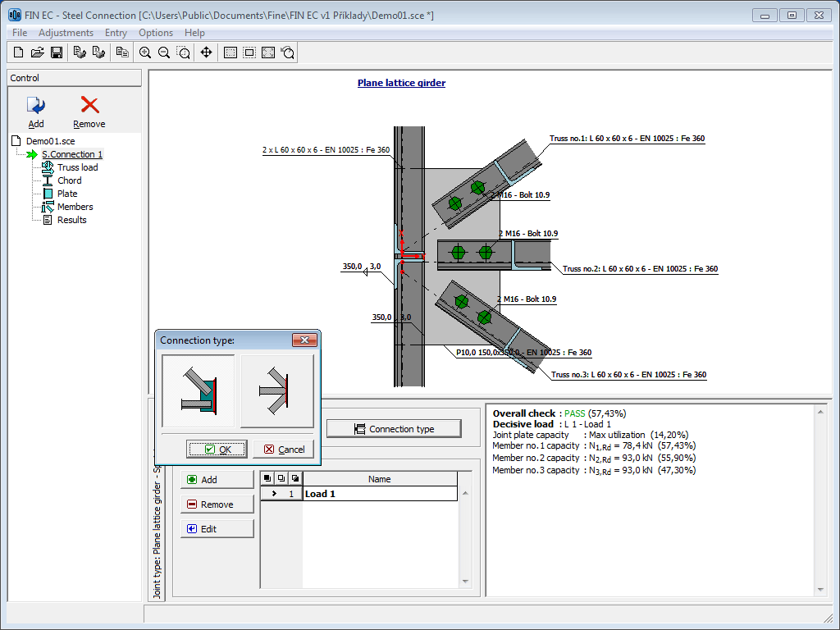Activate the Pan view arrows tool
This screenshot has height=630, width=840.
tap(206, 52)
